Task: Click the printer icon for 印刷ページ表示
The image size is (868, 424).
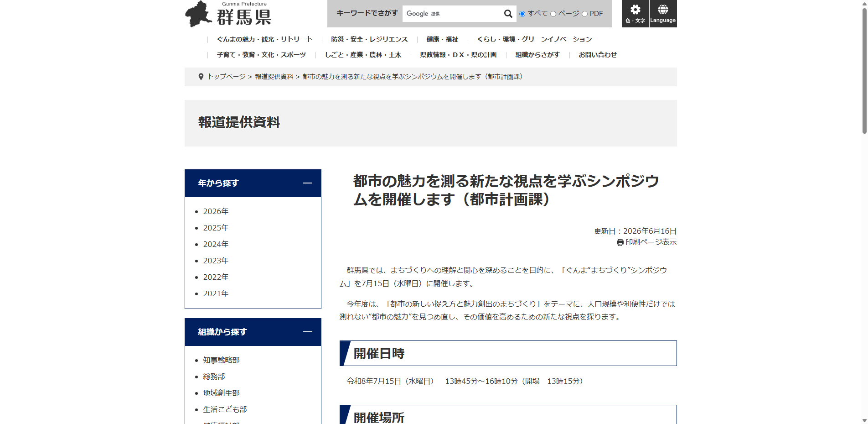Action: 620,243
